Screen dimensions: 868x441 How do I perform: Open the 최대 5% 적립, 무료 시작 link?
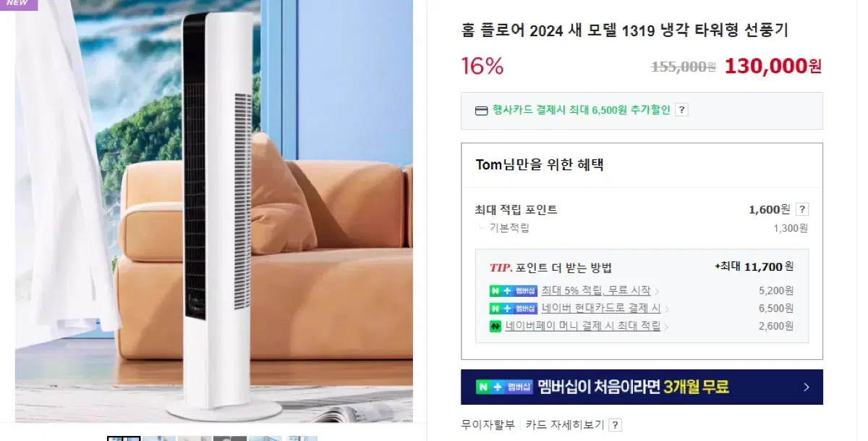tap(596, 291)
